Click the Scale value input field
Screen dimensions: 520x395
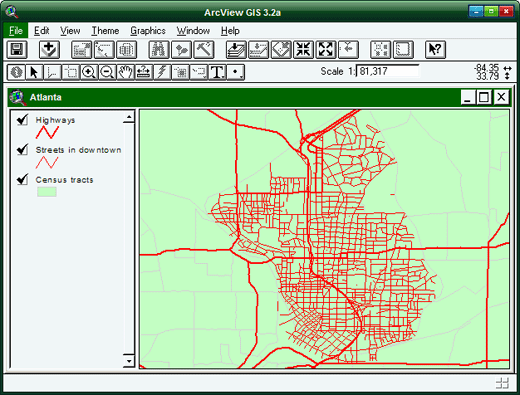pos(388,71)
